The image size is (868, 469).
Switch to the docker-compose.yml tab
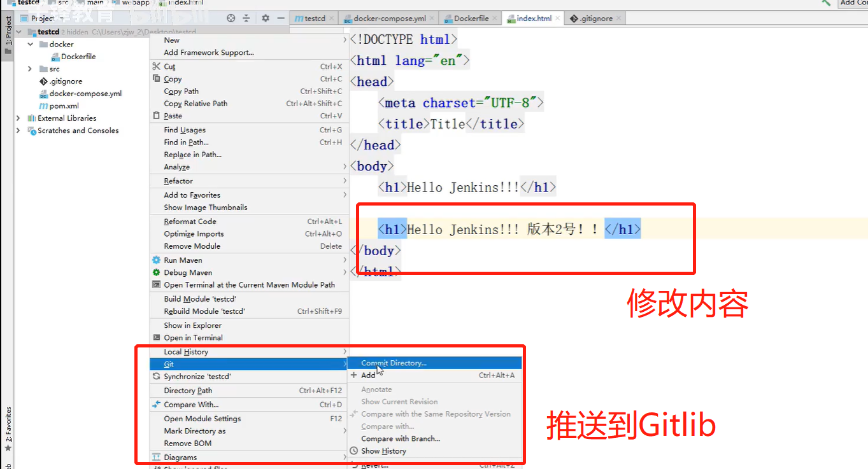click(x=389, y=18)
